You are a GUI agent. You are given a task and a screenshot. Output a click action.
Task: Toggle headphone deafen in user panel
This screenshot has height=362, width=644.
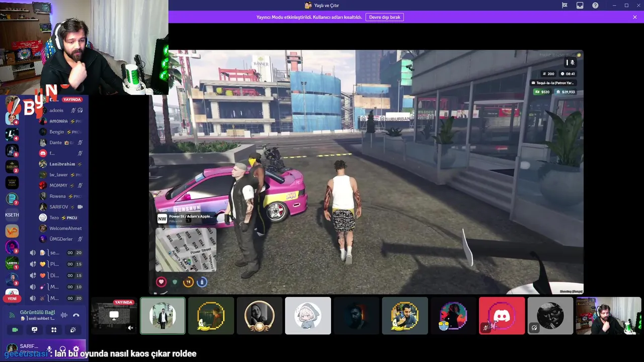[62, 349]
